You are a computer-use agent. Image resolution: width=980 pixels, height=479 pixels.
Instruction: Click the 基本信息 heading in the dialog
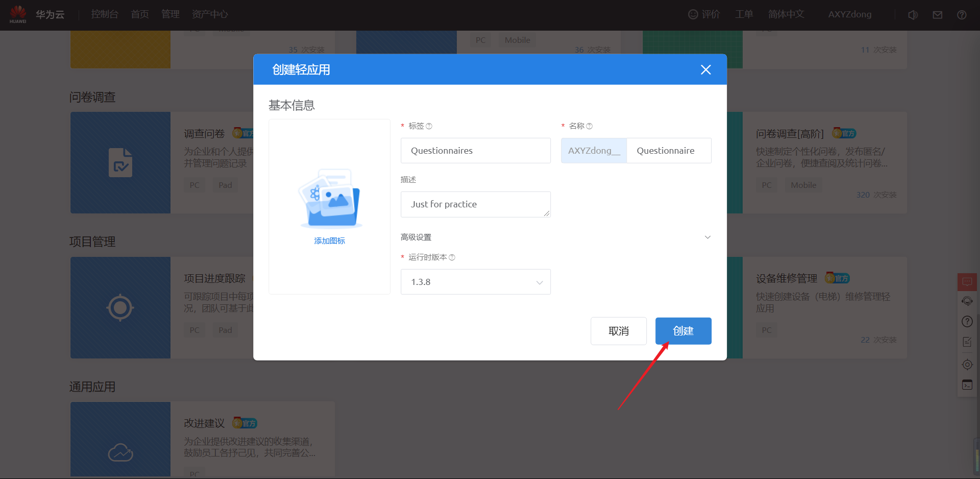click(x=291, y=105)
